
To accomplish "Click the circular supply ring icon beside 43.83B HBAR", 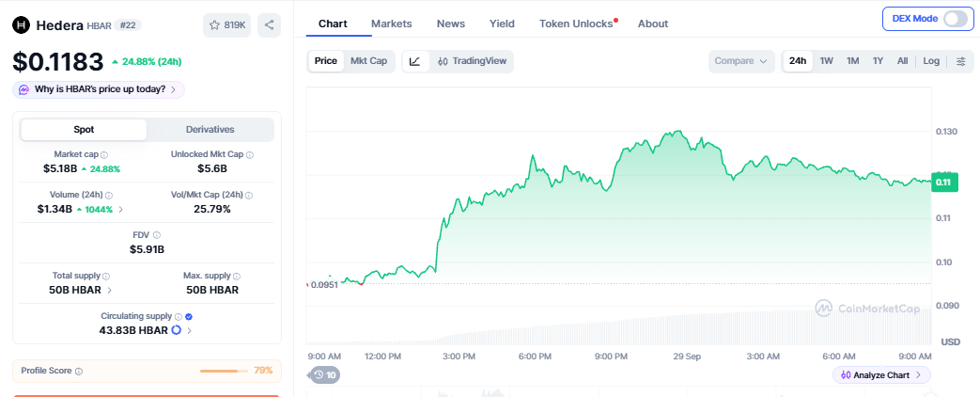I will (177, 330).
